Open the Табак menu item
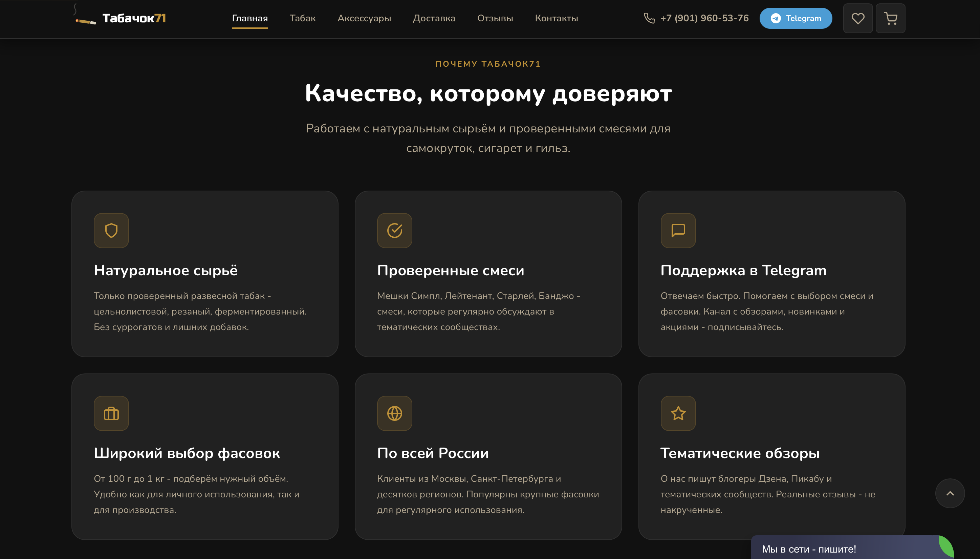The width and height of the screenshot is (980, 559). coord(303,18)
